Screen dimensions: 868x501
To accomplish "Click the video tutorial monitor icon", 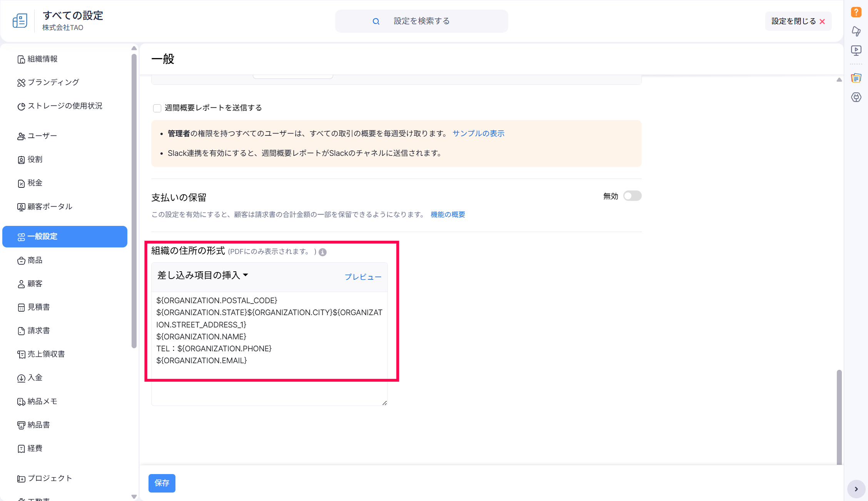I will pyautogui.click(x=856, y=50).
